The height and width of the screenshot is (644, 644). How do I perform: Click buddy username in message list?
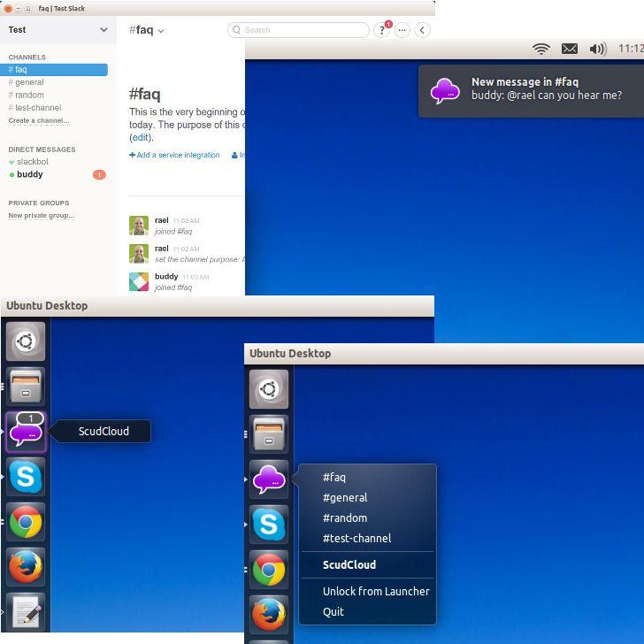[x=166, y=276]
